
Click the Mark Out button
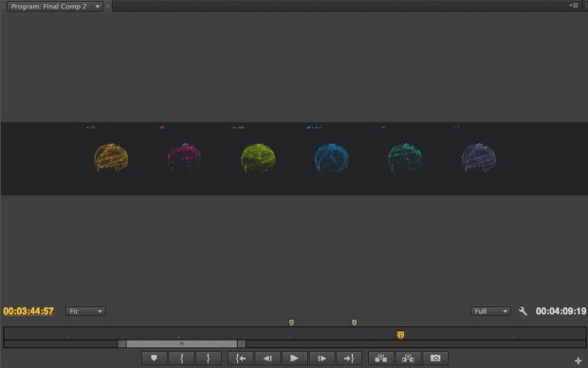pyautogui.click(x=209, y=359)
